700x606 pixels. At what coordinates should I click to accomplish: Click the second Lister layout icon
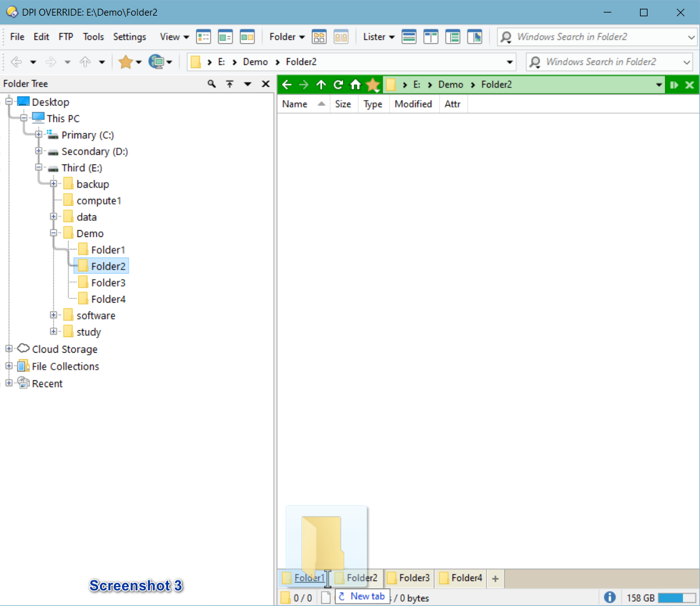click(431, 37)
